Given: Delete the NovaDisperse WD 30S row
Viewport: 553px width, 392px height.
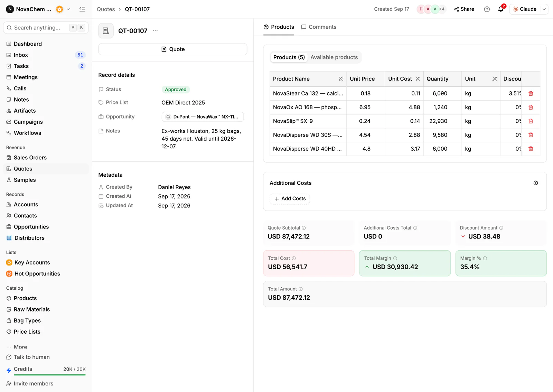Looking at the screenshot, I should [x=531, y=135].
